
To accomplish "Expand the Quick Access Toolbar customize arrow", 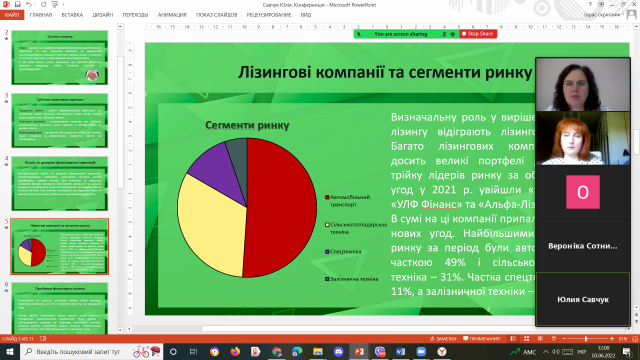I will 63,4.
